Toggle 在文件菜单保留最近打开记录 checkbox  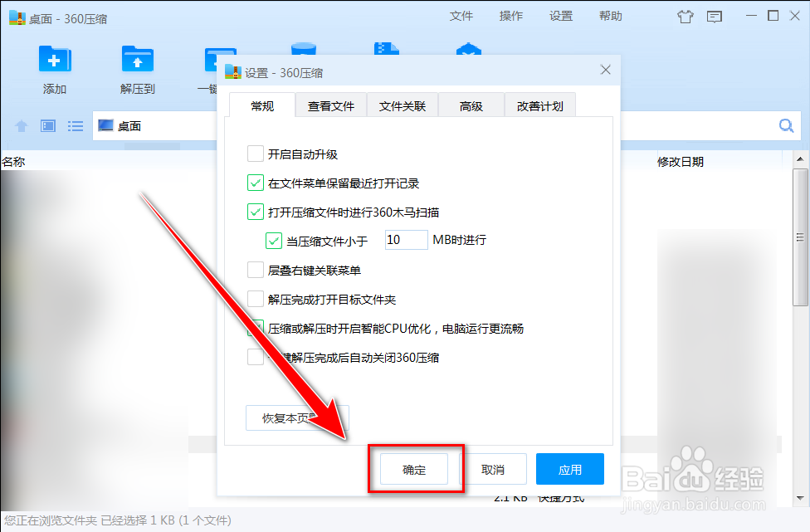tap(255, 183)
